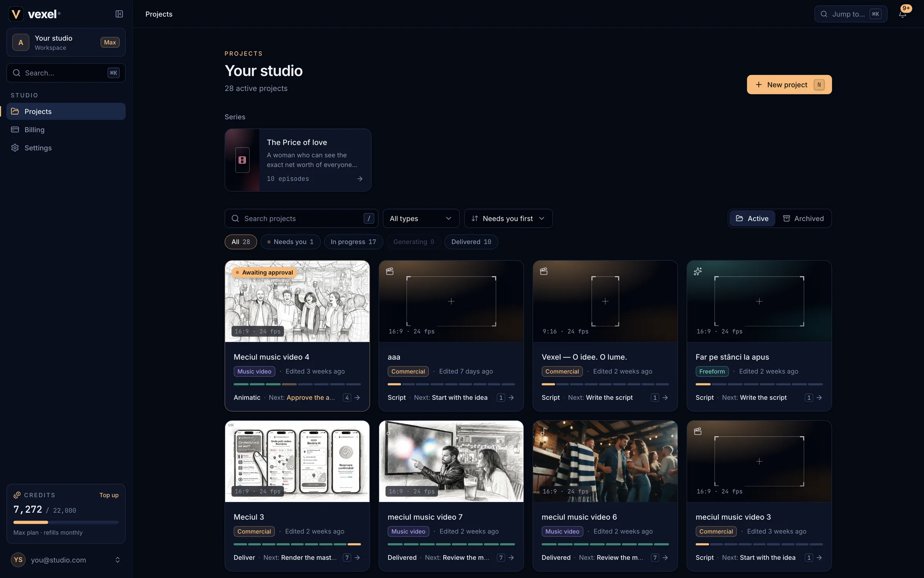Image resolution: width=924 pixels, height=578 pixels.
Task: Open Settings in the sidebar
Action: coord(66,148)
